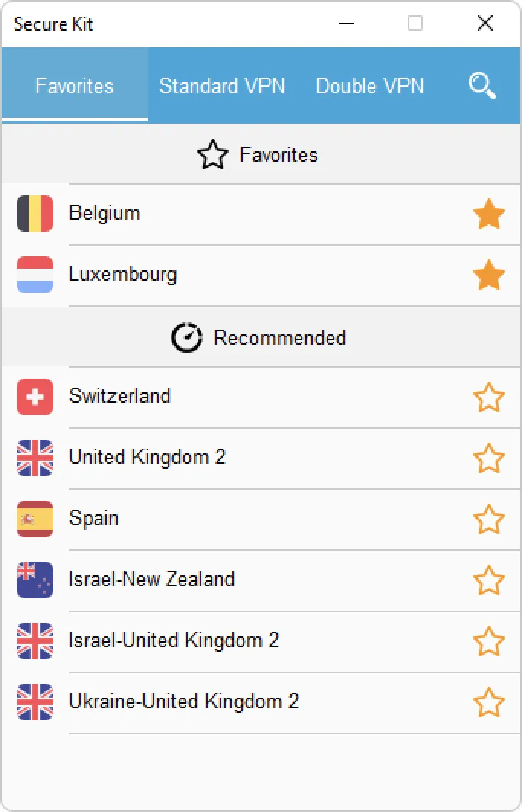Select the Favorites tab

[x=74, y=85]
